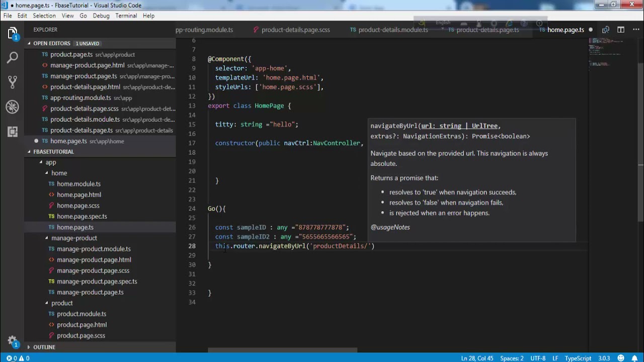Open the Go menu
Image resolution: width=644 pixels, height=362 pixels.
83,16
